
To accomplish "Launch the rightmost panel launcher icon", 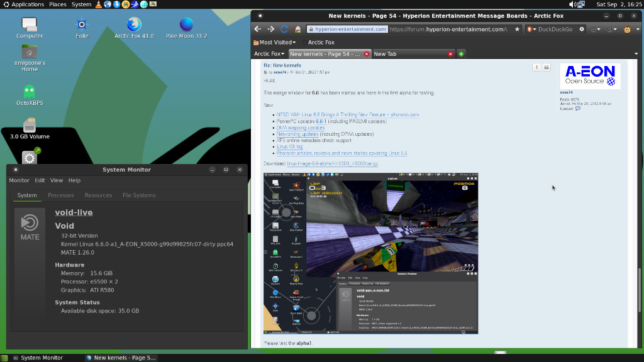I will click(153, 4).
